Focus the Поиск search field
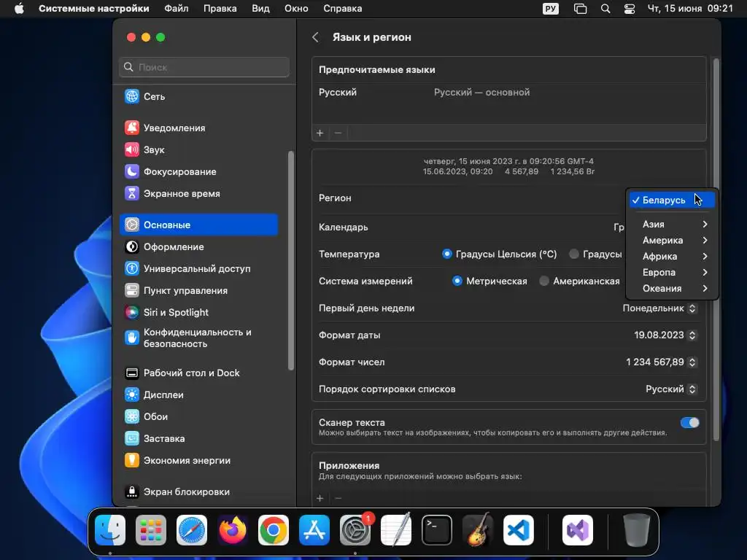 point(204,67)
